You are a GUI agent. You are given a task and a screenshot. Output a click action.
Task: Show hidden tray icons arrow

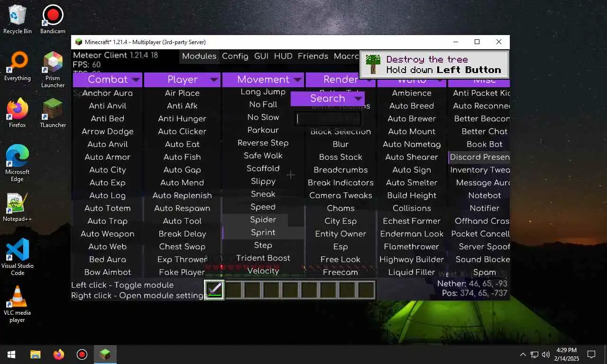pos(523,355)
